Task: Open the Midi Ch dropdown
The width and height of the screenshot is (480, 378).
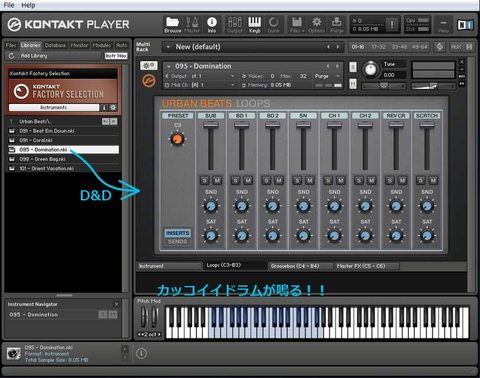Action: point(233,85)
